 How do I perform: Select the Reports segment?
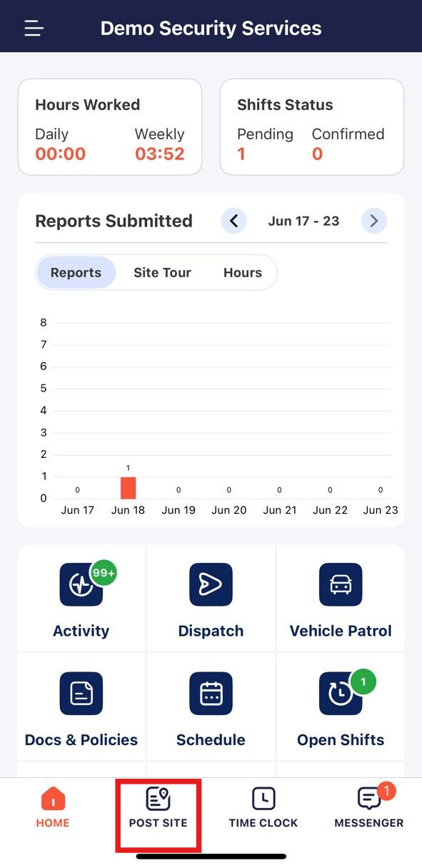tap(76, 272)
